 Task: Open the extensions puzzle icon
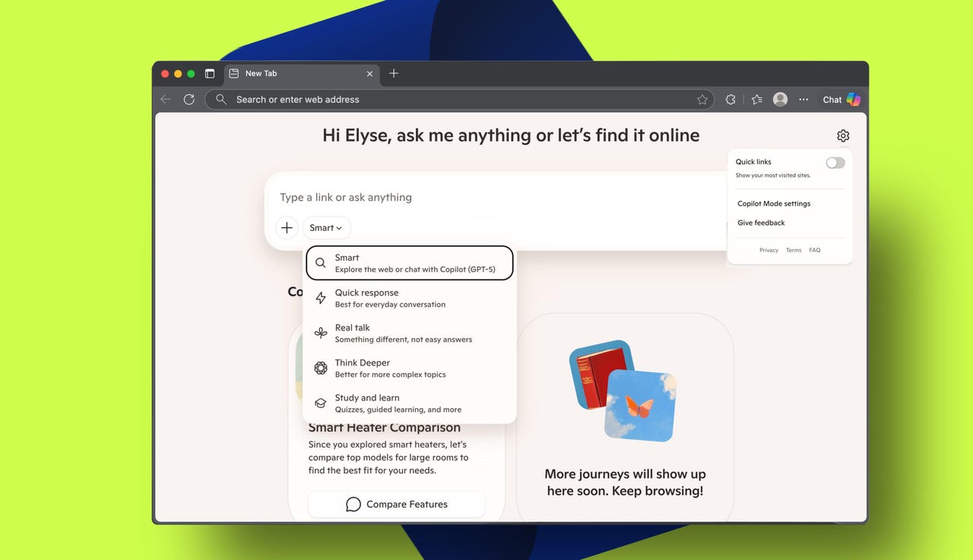731,100
